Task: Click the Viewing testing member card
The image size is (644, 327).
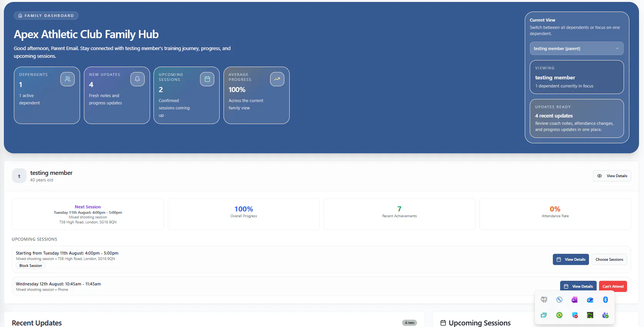Action: pos(577,77)
